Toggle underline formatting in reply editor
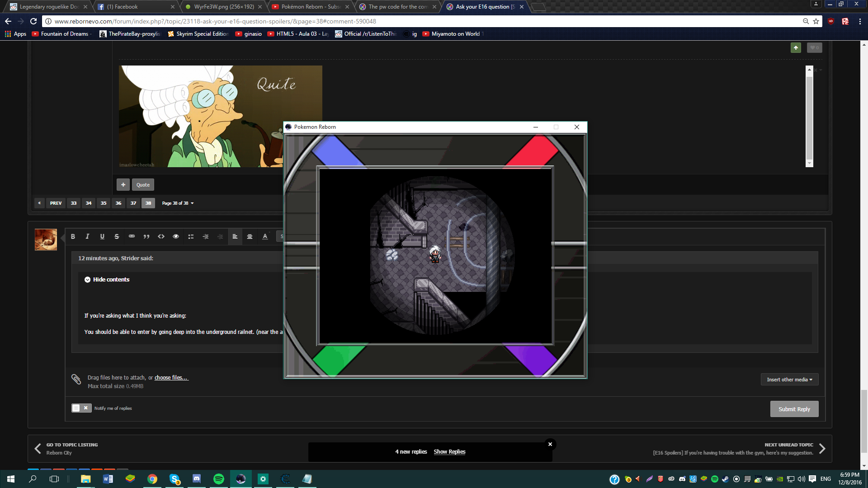Screen dimensions: 868x488 click(102, 236)
